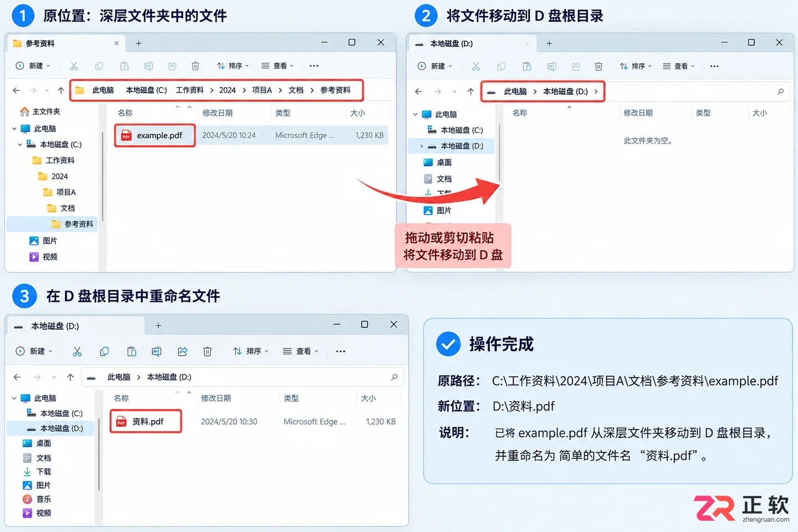The image size is (798, 532).
Task: Click Delete trash icon in 参考资料 window
Action: click(195, 66)
